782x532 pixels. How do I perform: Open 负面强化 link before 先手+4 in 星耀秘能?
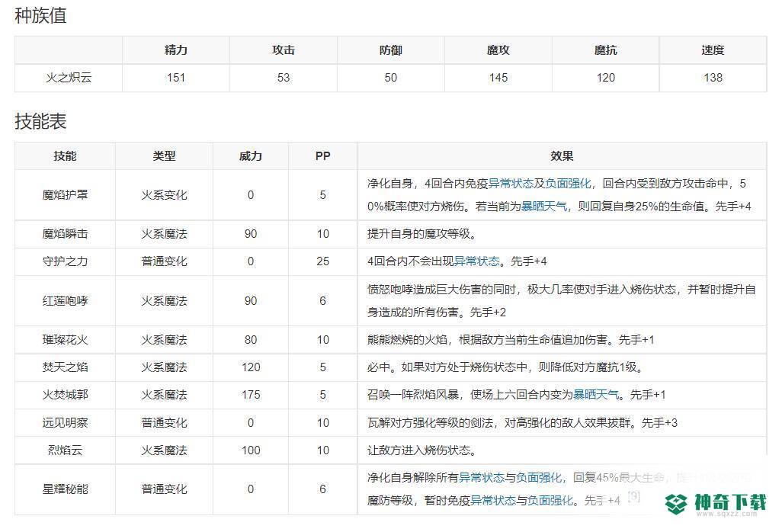click(550, 501)
